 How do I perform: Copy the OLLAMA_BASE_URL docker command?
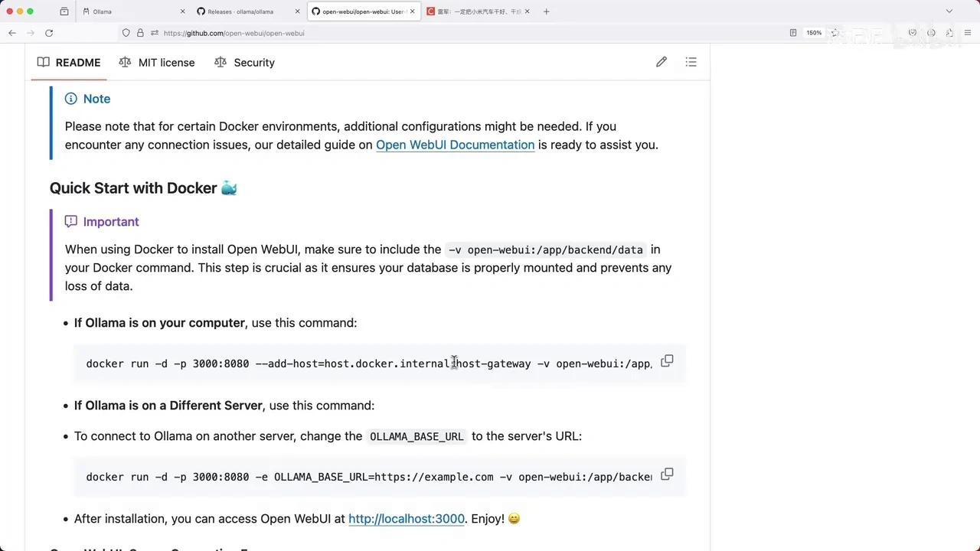click(x=667, y=474)
